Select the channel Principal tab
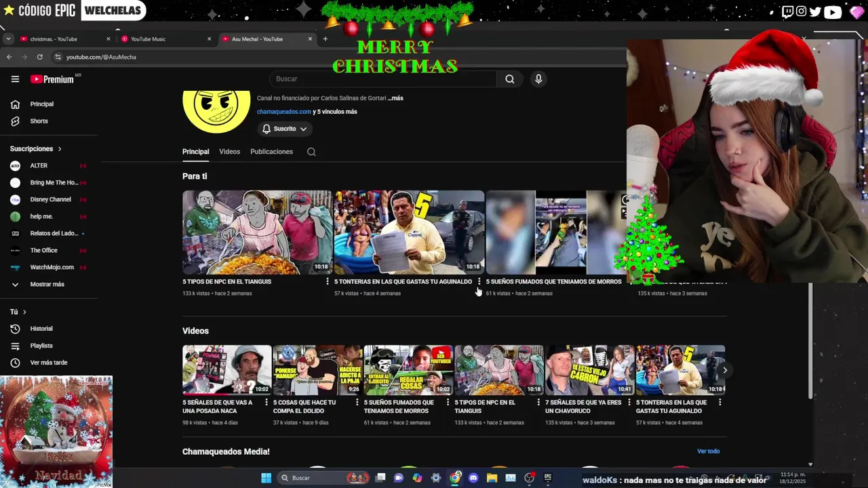This screenshot has width=868, height=488. pos(195,152)
